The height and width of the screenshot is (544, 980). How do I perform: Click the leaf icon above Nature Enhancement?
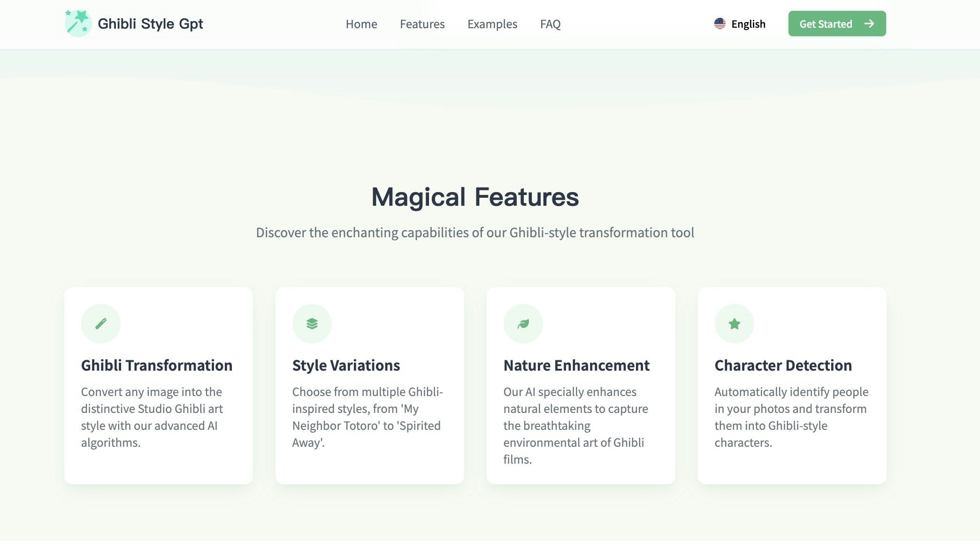click(x=523, y=324)
